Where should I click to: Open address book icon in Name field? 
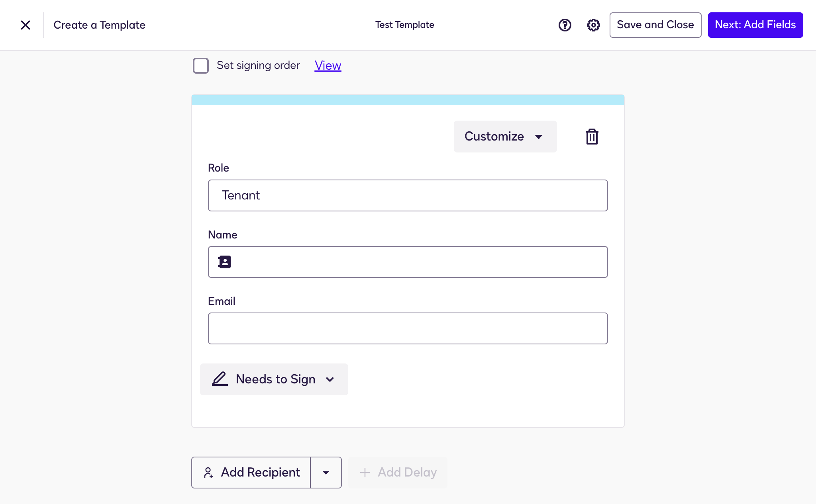(x=224, y=262)
